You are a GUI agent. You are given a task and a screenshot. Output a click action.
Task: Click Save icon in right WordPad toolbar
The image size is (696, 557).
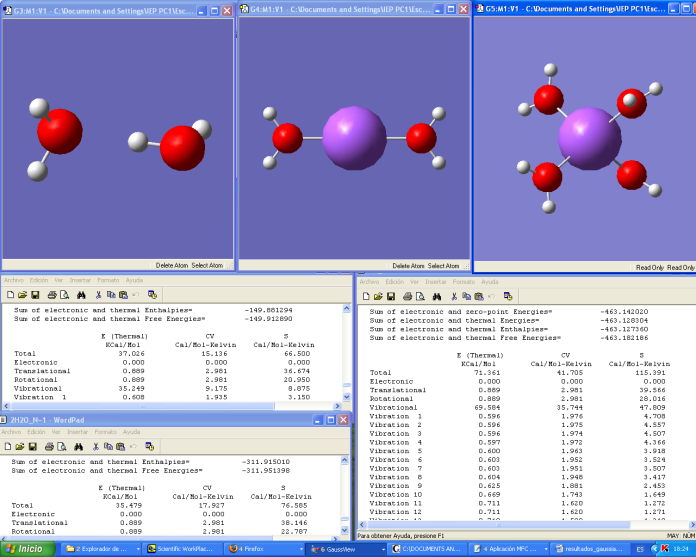coord(391,296)
